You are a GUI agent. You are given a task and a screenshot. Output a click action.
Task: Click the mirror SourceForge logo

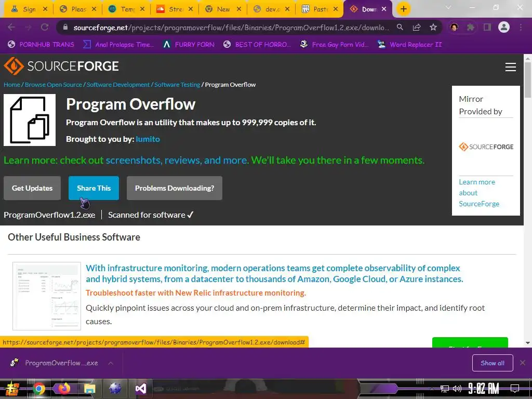click(x=486, y=147)
